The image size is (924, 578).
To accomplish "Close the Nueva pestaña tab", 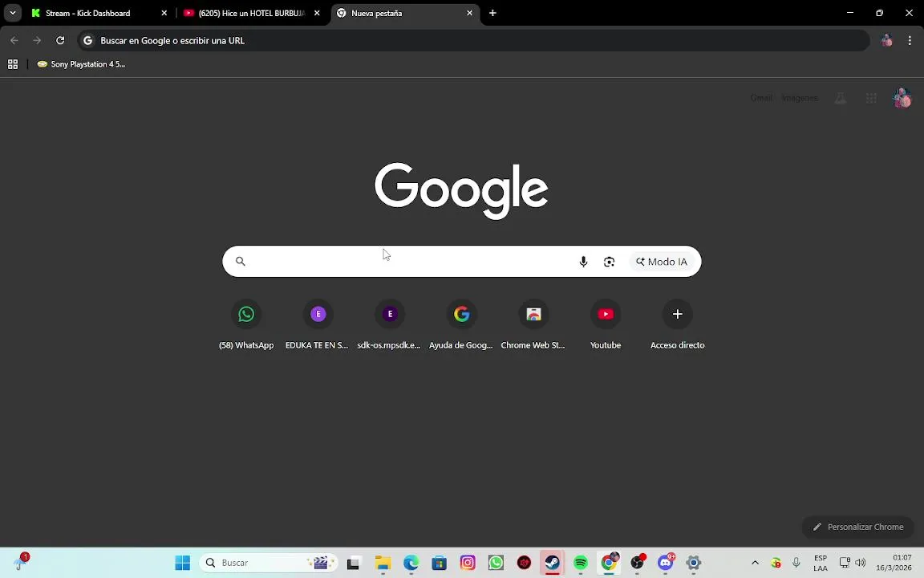I will click(470, 13).
